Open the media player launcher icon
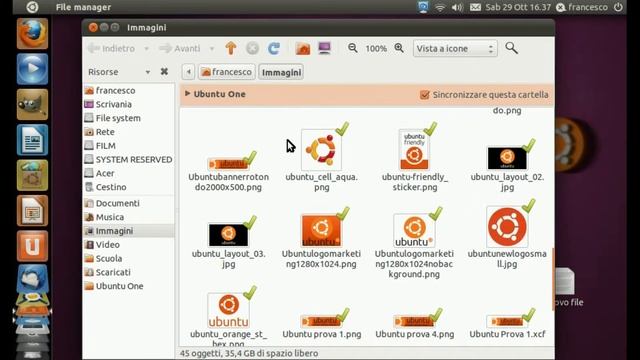This screenshot has width=640, height=360. click(32, 69)
